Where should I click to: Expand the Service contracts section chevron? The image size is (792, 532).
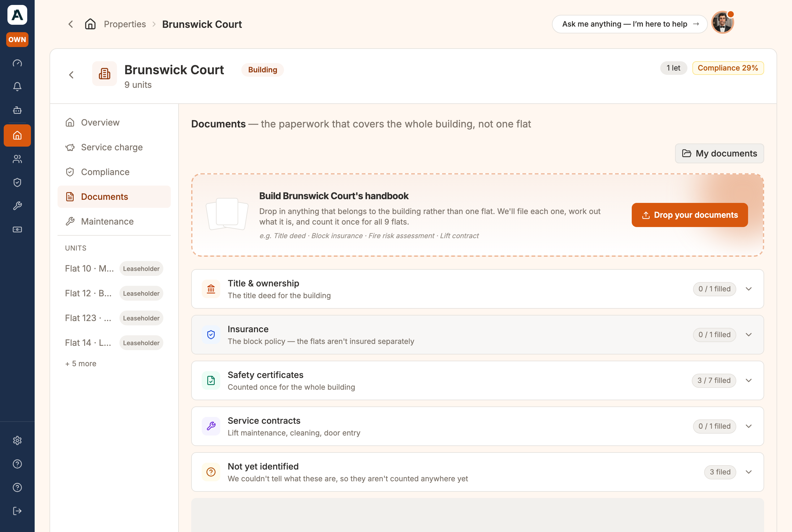(749, 426)
